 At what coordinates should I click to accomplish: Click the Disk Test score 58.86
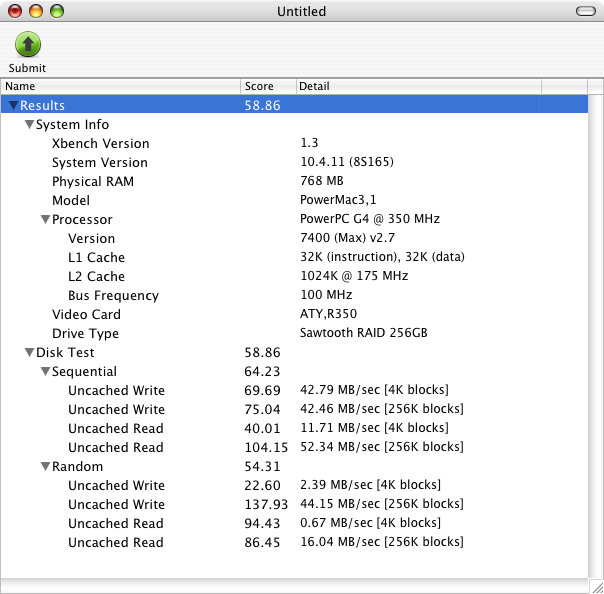coord(262,352)
